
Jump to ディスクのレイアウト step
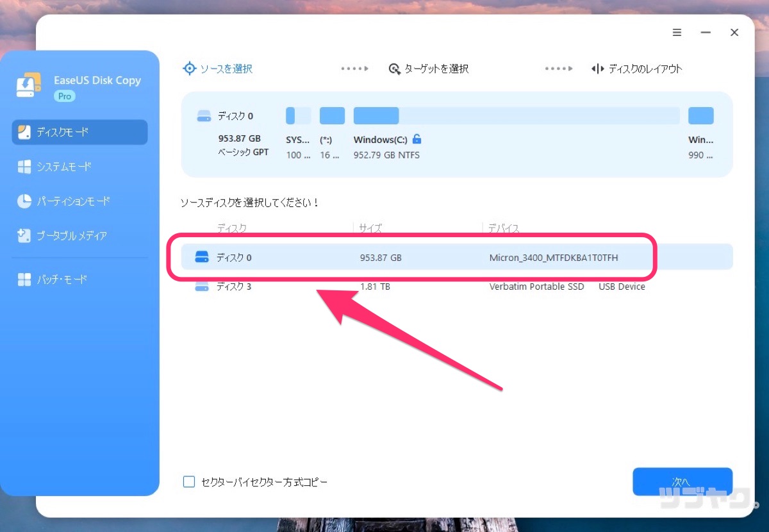[637, 69]
